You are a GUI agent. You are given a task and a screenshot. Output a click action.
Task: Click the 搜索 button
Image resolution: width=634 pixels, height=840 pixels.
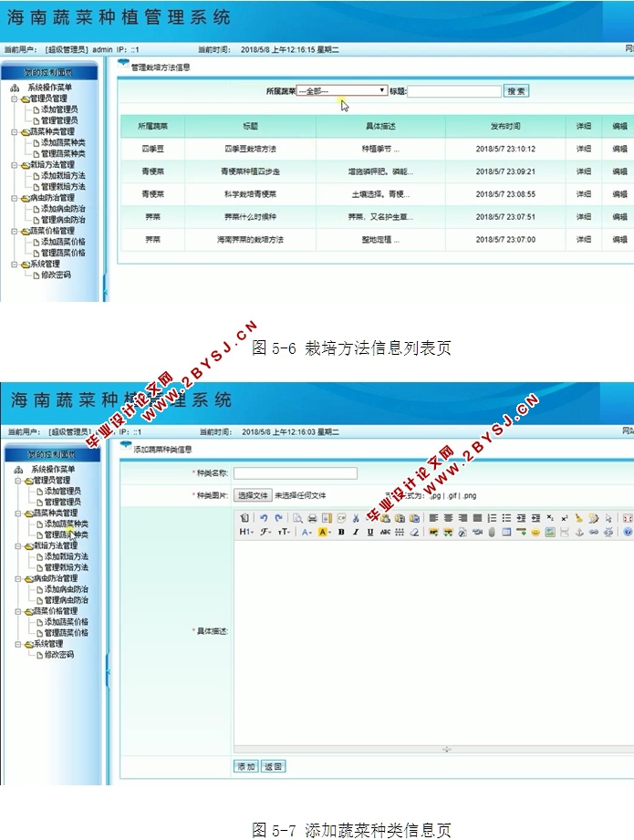click(x=516, y=91)
